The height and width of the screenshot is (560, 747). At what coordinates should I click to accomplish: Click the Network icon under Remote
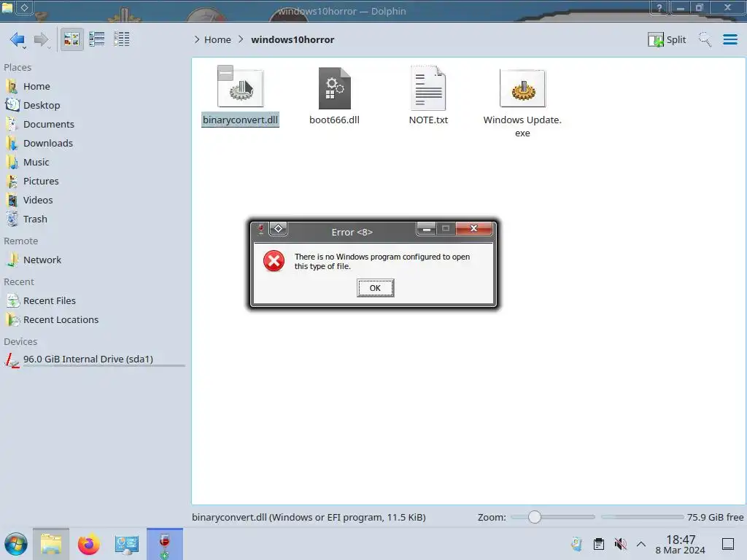tap(12, 260)
